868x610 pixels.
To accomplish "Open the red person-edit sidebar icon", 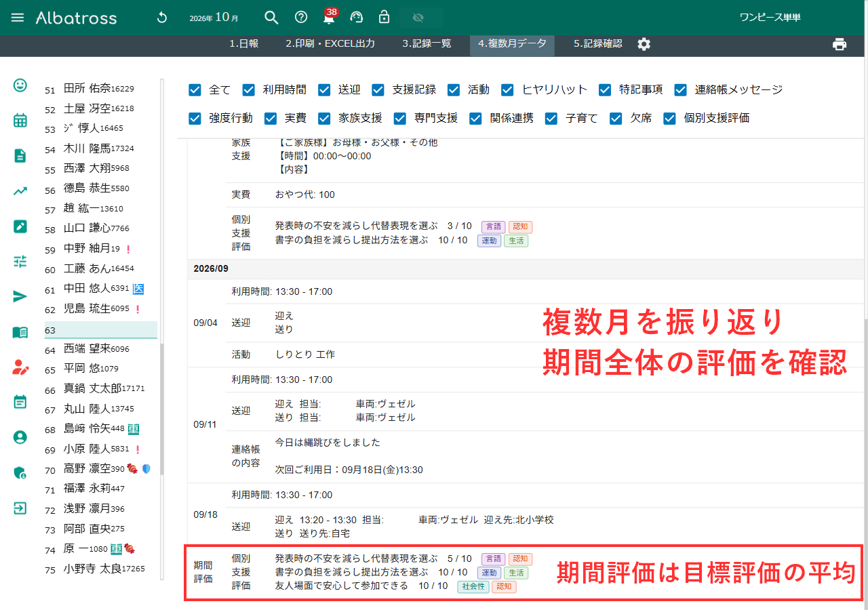I will [20, 367].
